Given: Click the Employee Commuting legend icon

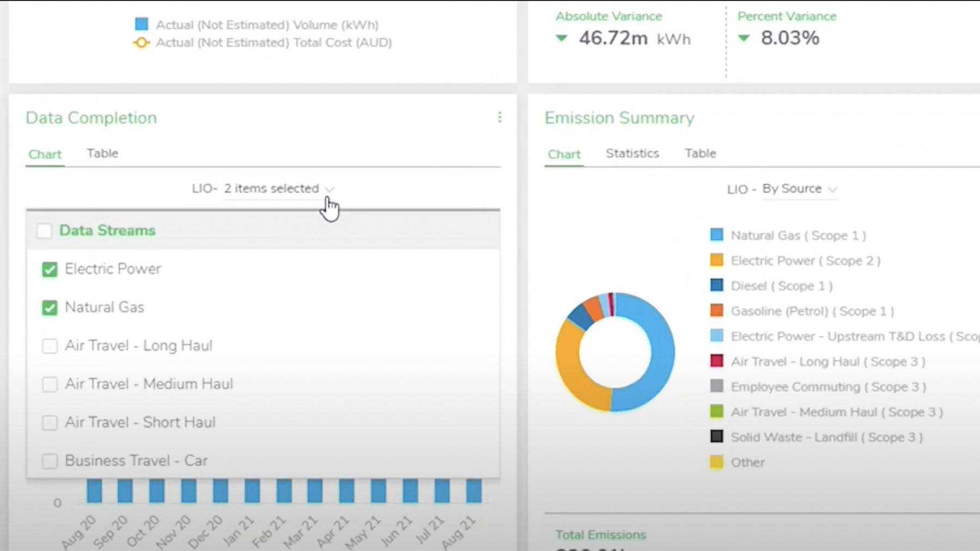Looking at the screenshot, I should click(716, 387).
